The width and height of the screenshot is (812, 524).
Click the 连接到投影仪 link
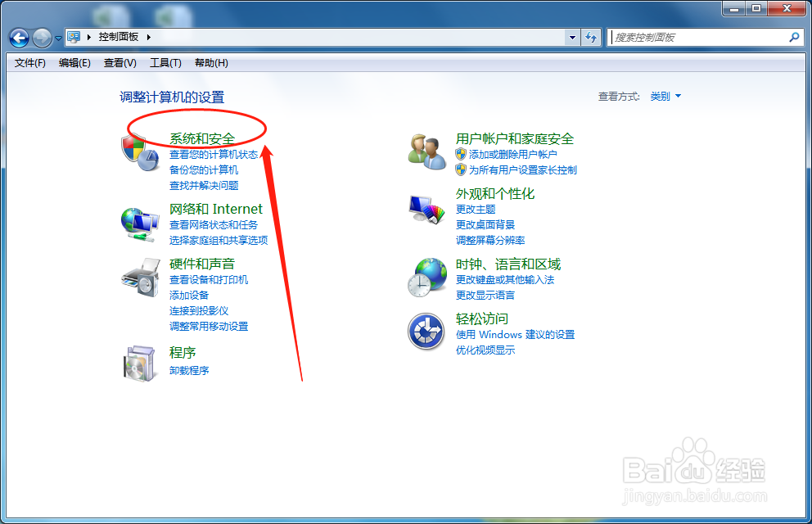(199, 310)
